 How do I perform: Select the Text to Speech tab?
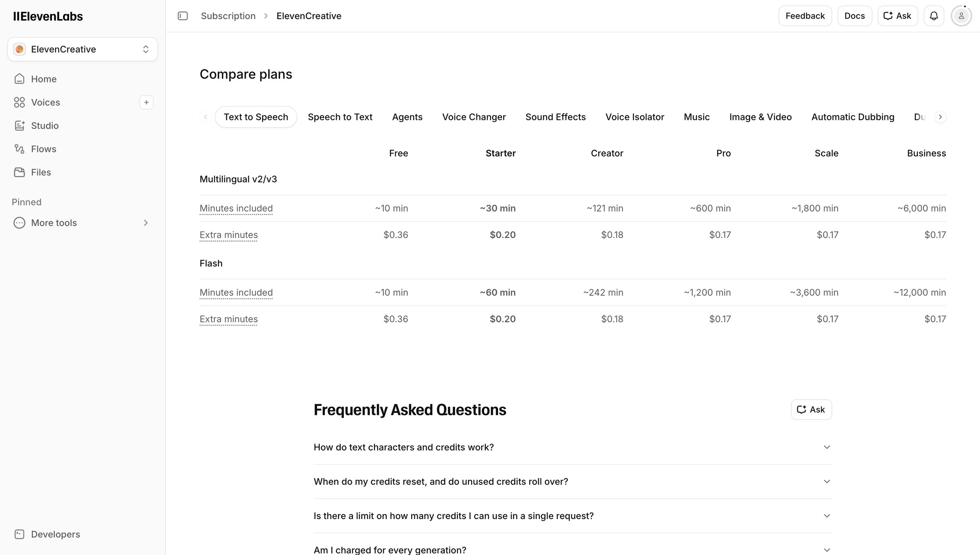coord(256,117)
